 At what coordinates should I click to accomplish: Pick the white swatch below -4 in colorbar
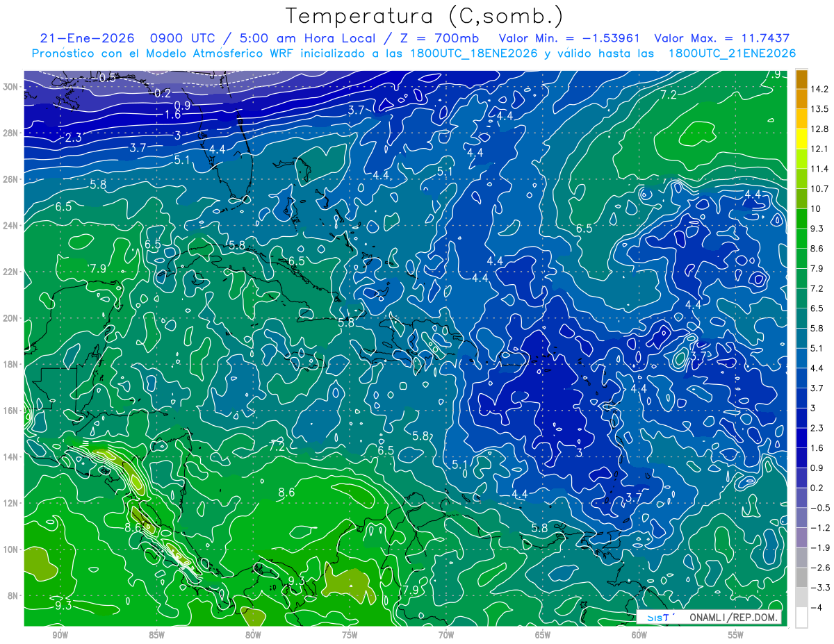[801, 618]
